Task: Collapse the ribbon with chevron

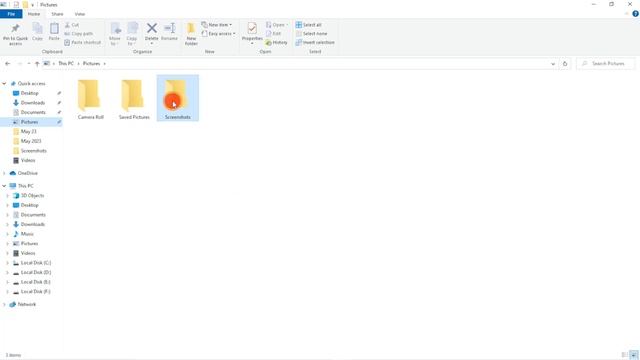Action: click(x=627, y=14)
